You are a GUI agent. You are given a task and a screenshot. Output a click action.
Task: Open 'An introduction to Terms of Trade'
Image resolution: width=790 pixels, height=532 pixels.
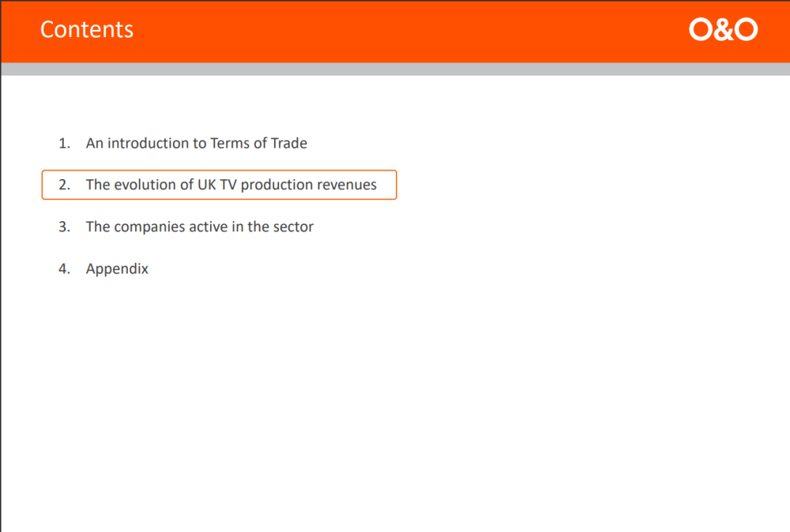click(x=196, y=143)
